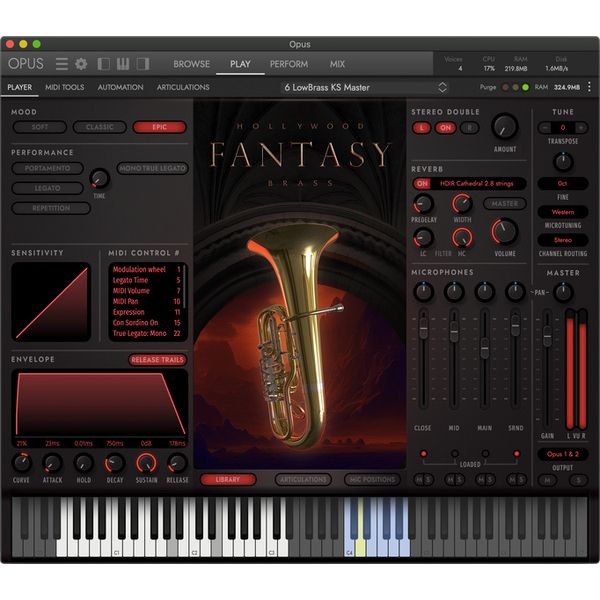The height and width of the screenshot is (600, 600).
Task: Enable Legato performance mode
Action: tap(47, 188)
